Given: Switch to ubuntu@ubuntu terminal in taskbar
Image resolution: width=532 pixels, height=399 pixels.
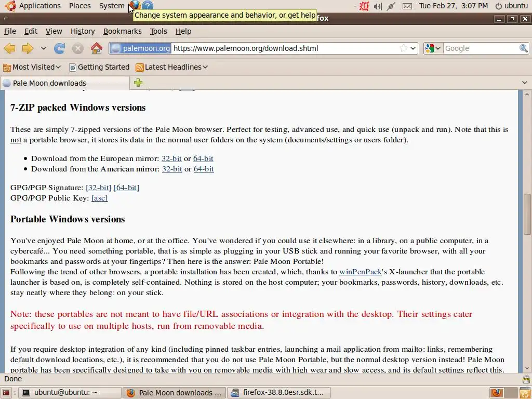Looking at the screenshot, I should coord(70,393).
